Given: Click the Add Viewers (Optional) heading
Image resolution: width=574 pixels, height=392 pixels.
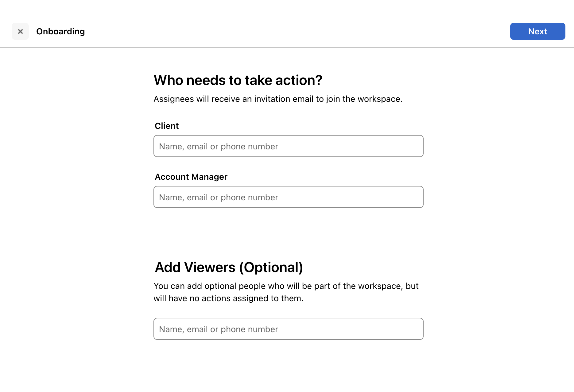Looking at the screenshot, I should [229, 267].
